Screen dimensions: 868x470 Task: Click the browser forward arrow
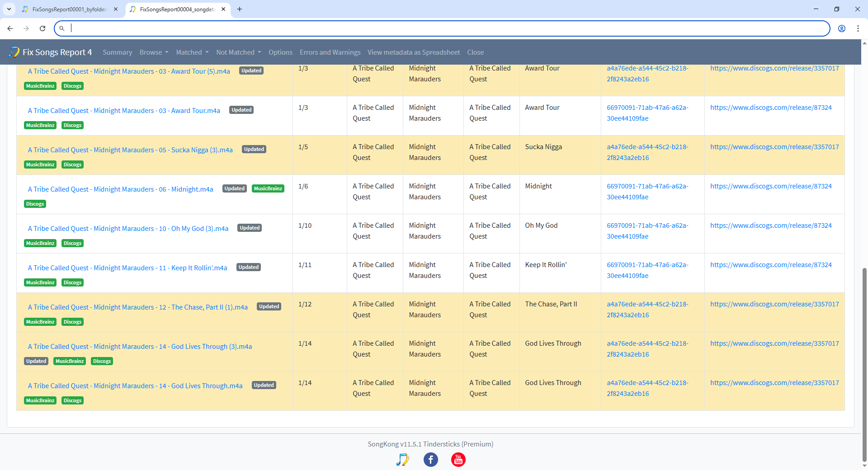coord(26,28)
